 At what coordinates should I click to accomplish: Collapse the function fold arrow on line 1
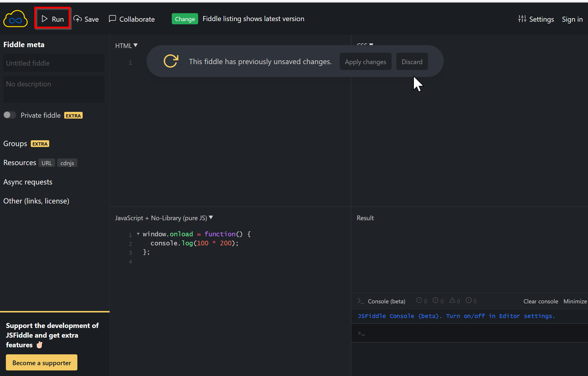coord(138,234)
